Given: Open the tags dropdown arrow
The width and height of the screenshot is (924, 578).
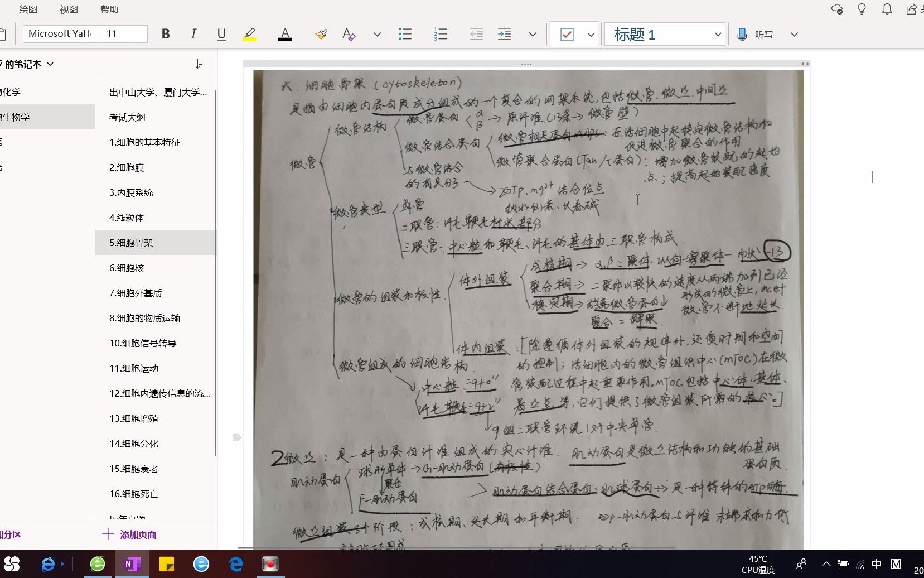Looking at the screenshot, I should [591, 35].
